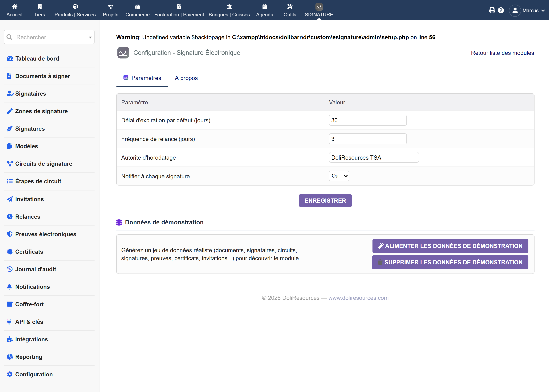Click the Signataires user-pen icon
The width and height of the screenshot is (549, 392).
pos(10,94)
